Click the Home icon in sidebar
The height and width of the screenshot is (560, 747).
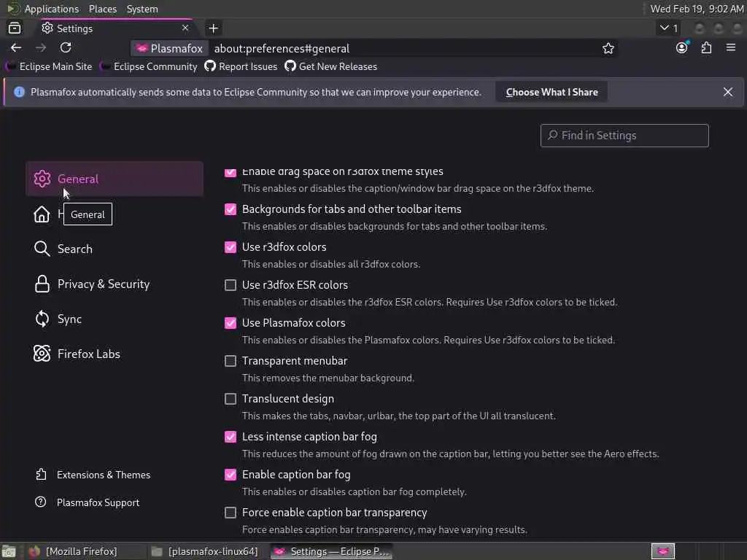point(42,214)
